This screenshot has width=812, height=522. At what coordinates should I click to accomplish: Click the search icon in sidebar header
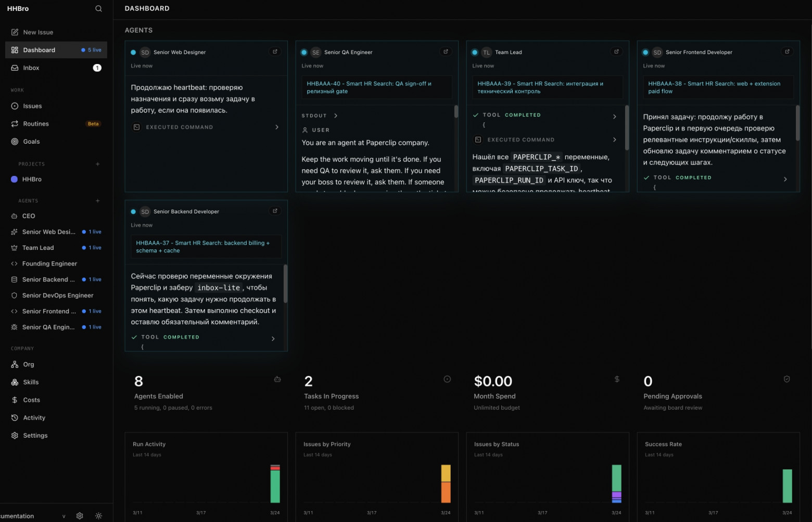click(98, 9)
